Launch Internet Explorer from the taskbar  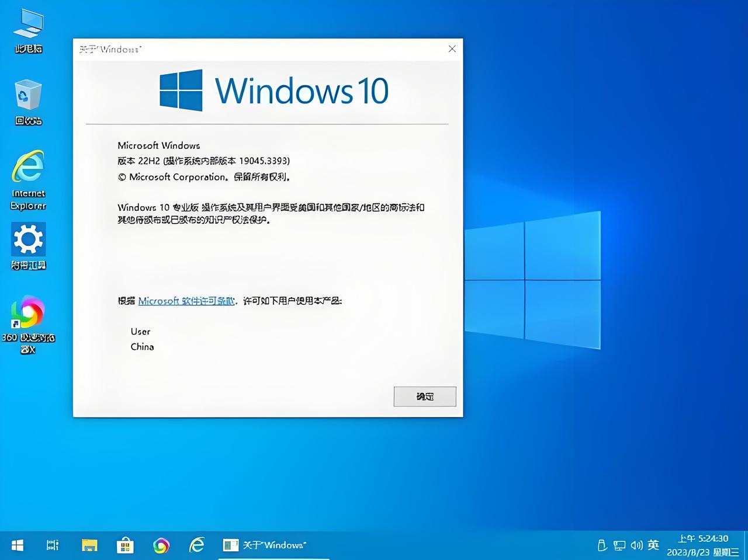tap(196, 545)
